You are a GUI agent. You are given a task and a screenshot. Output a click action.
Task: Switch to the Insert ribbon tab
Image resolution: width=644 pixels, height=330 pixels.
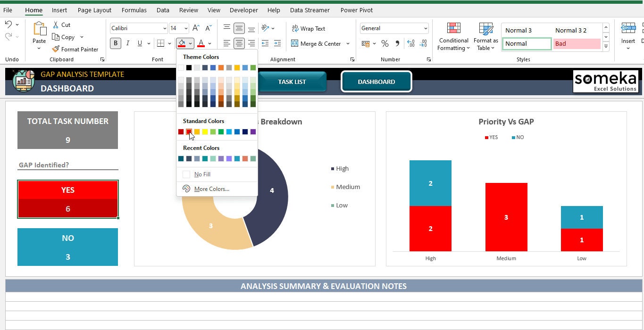pyautogui.click(x=59, y=10)
